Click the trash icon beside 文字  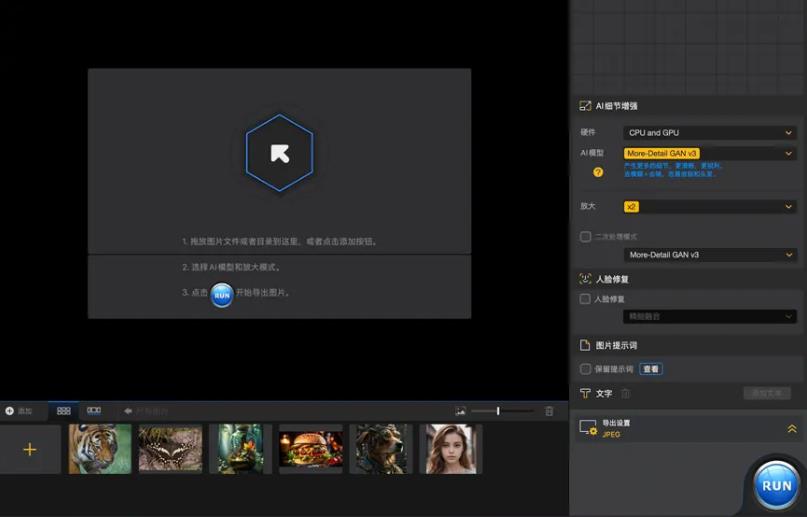625,394
